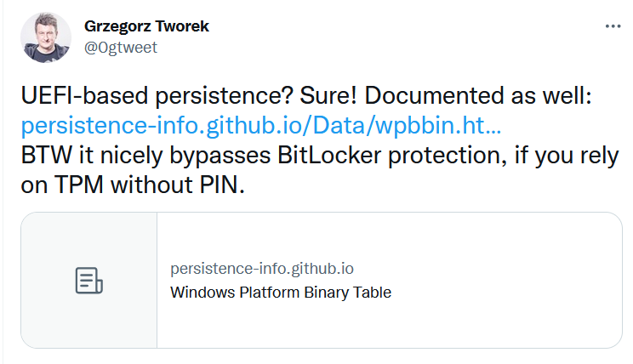Image resolution: width=633 pixels, height=364 pixels.
Task: Open the tweet's more options menu
Action: (x=613, y=26)
